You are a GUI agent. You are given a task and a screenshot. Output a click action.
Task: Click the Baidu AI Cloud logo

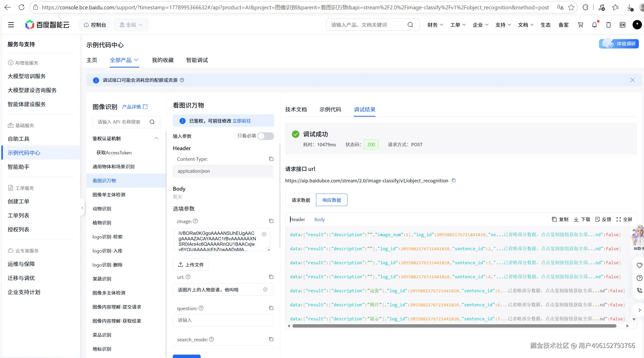[x=47, y=25]
